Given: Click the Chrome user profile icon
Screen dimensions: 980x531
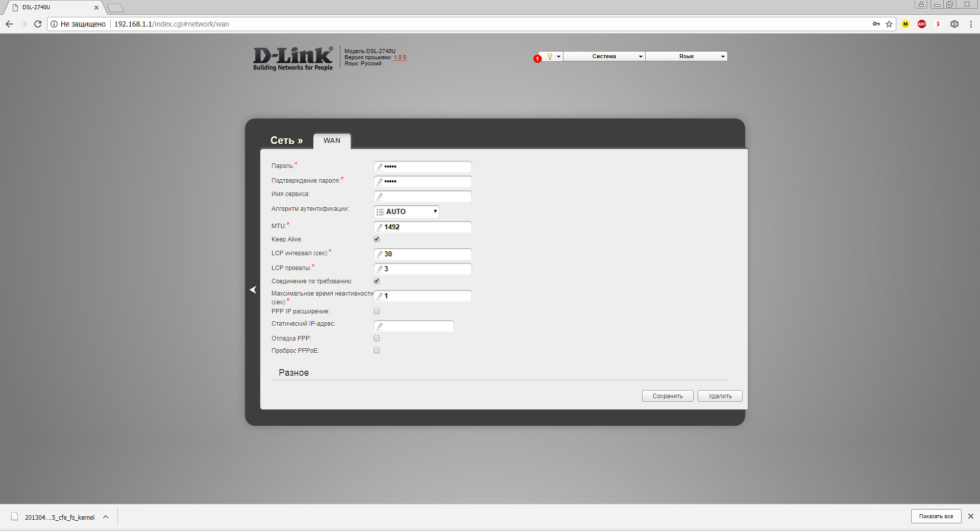Looking at the screenshot, I should (x=921, y=4).
